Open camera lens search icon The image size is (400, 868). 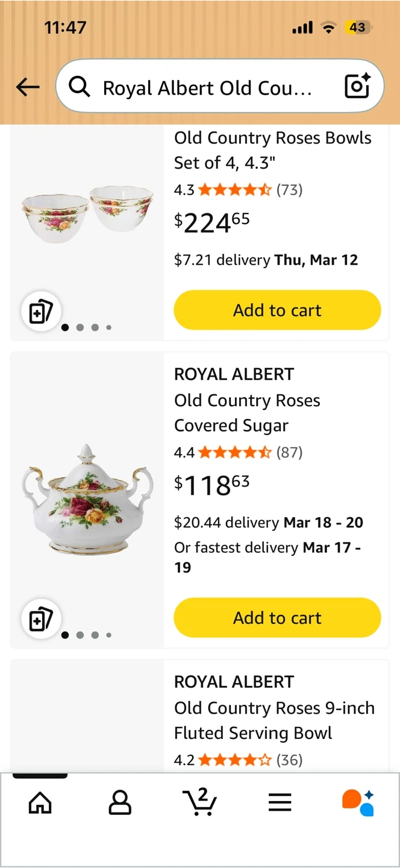(357, 87)
